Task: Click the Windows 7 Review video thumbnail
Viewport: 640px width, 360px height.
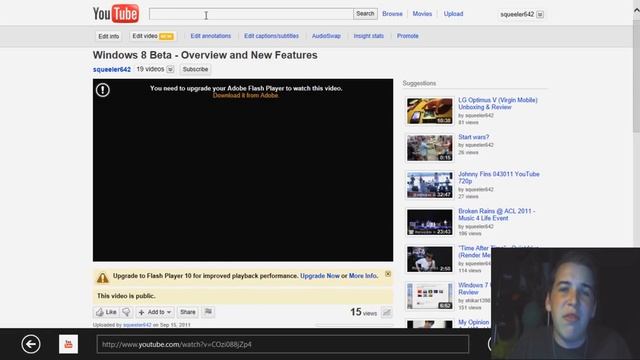Action: (429, 296)
